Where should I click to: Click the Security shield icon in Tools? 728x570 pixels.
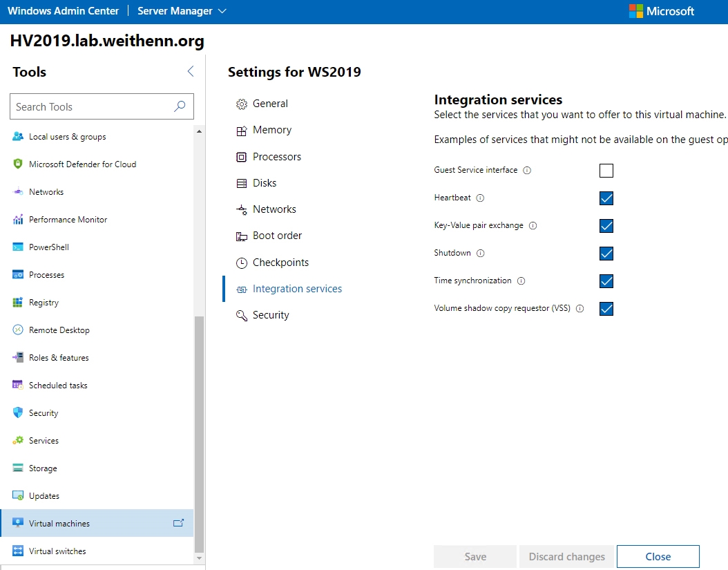pyautogui.click(x=18, y=413)
